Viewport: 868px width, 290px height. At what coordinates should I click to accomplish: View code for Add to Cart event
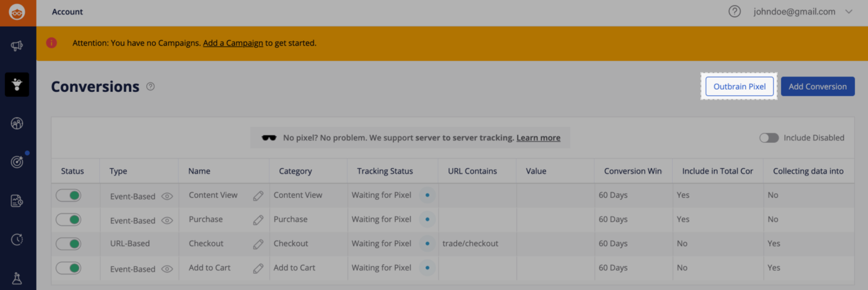click(167, 269)
